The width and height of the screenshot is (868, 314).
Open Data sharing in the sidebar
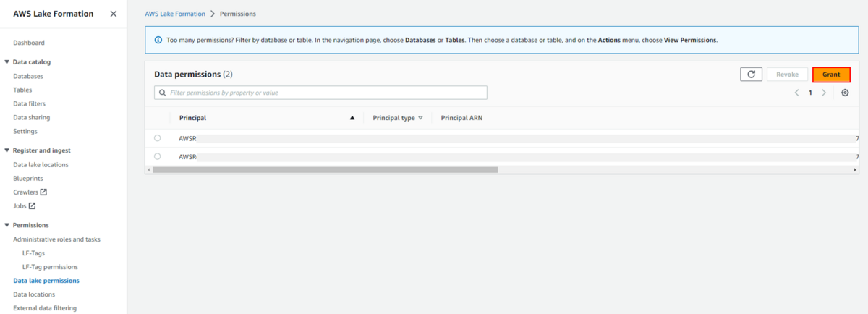point(32,117)
